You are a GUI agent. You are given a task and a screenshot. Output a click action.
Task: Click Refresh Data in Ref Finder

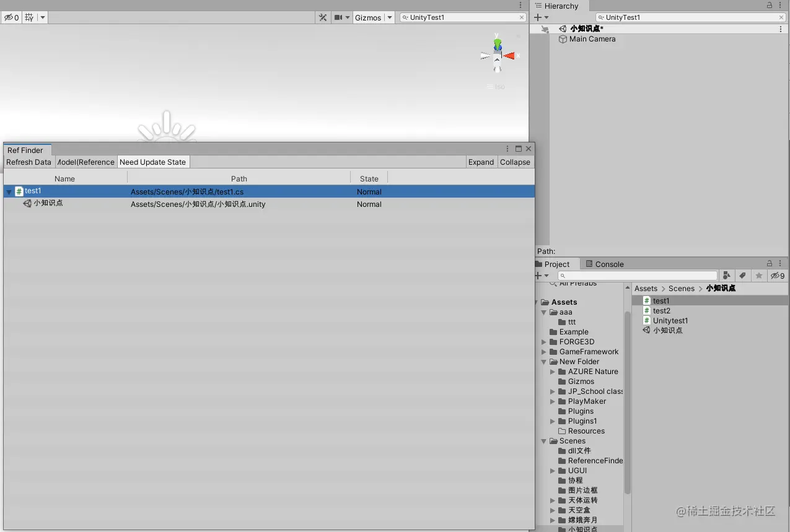29,162
